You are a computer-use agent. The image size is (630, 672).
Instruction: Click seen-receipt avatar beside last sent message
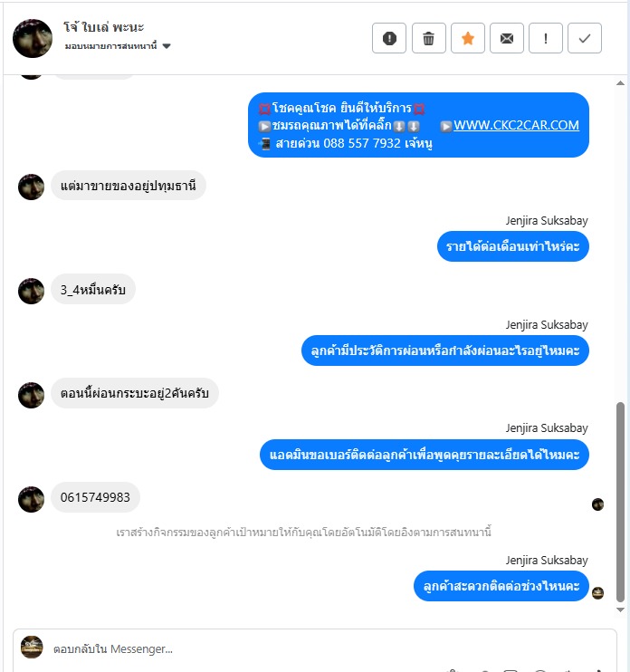click(597, 593)
